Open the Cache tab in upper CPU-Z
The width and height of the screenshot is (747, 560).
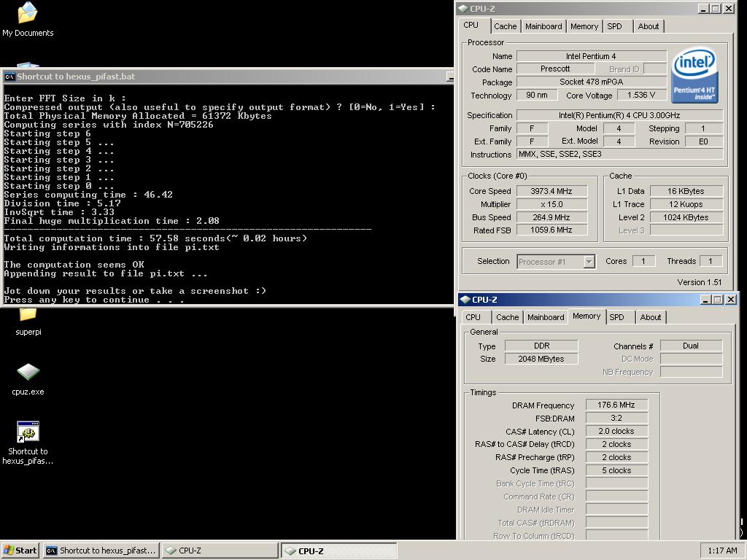[x=505, y=26]
